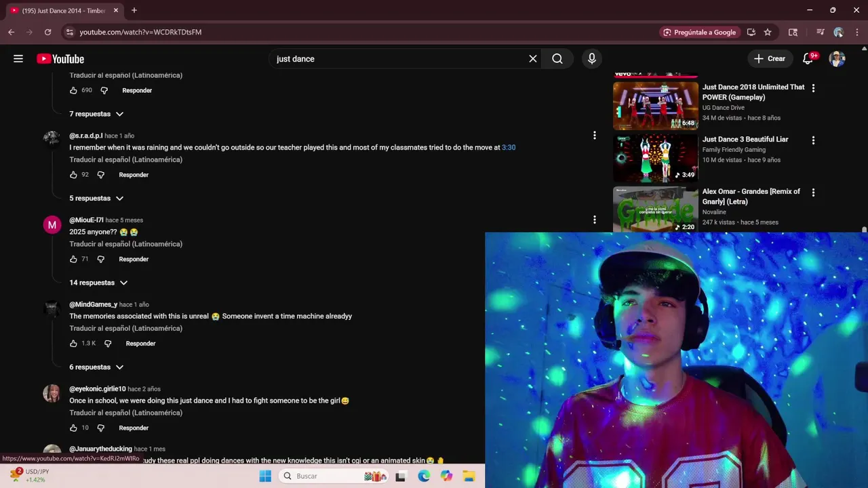868x488 pixels.
Task: Open Microsoft Edge from taskbar
Action: pos(424,476)
